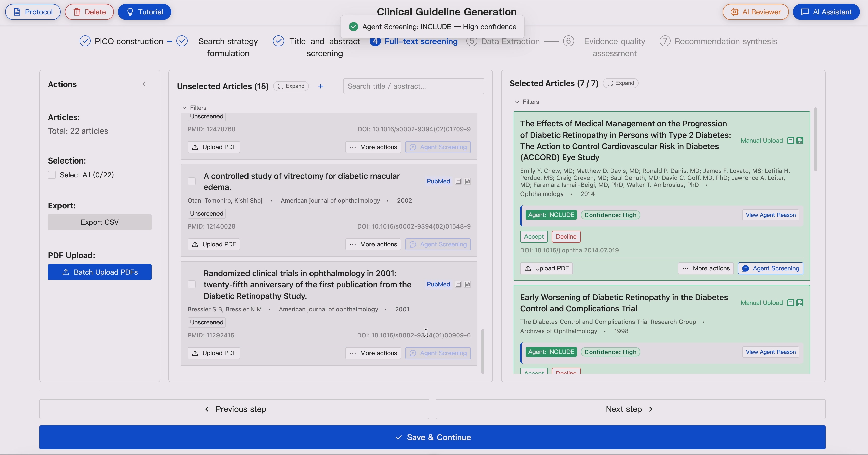Viewport: 868px width, 455px height.
Task: Click the PDF icon on the ACCORD Eye Study
Action: click(800, 141)
